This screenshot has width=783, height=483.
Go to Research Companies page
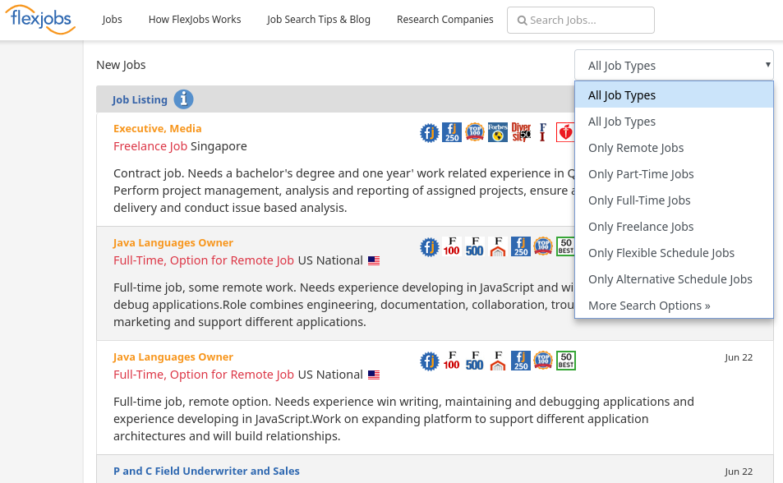445,20
